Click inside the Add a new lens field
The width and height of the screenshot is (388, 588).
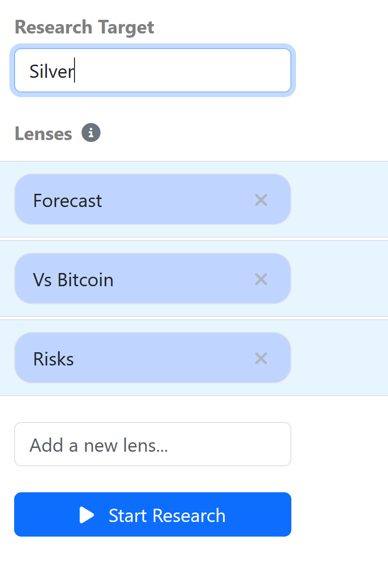153,444
